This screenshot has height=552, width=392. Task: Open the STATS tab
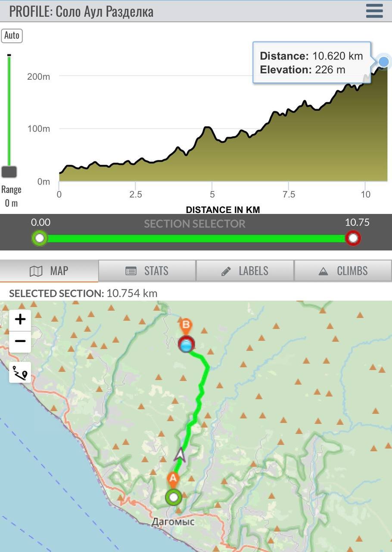tap(147, 271)
